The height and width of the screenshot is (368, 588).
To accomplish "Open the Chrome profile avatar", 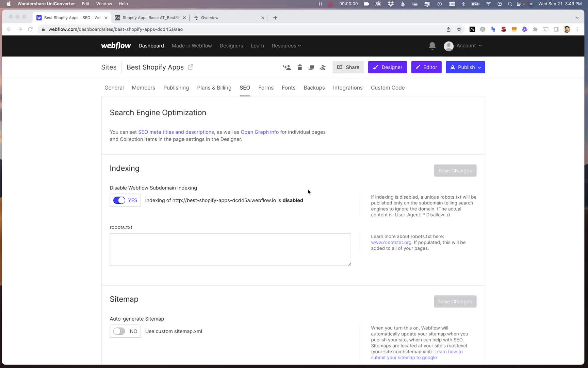I will (567, 29).
